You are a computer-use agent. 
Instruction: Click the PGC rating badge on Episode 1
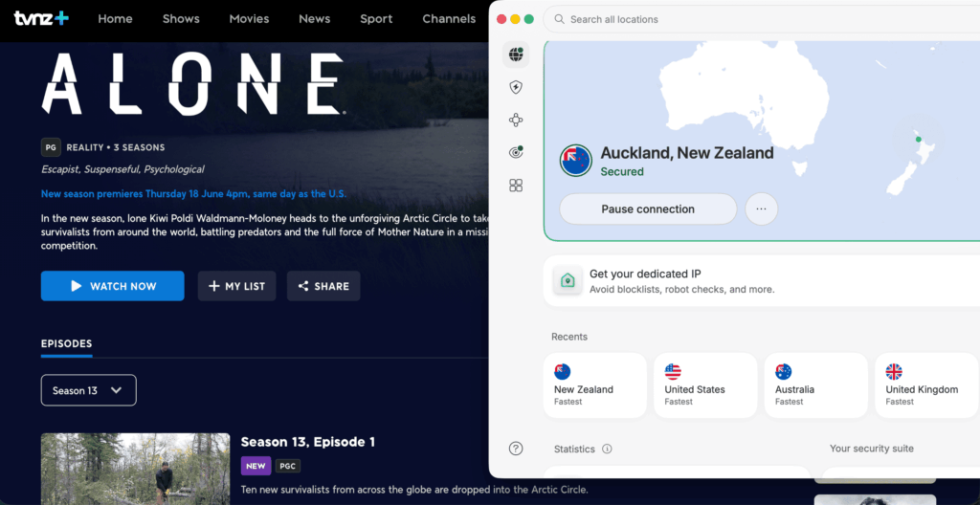pyautogui.click(x=288, y=466)
